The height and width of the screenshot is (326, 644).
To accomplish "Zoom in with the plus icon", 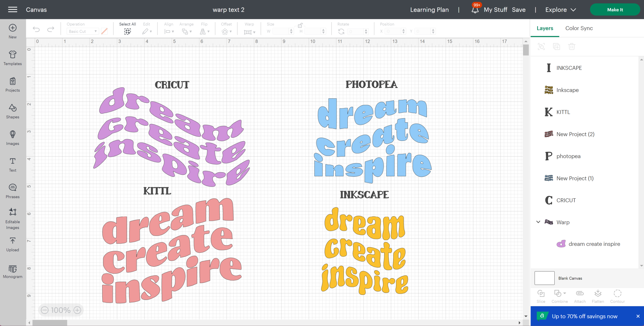I will 77,310.
